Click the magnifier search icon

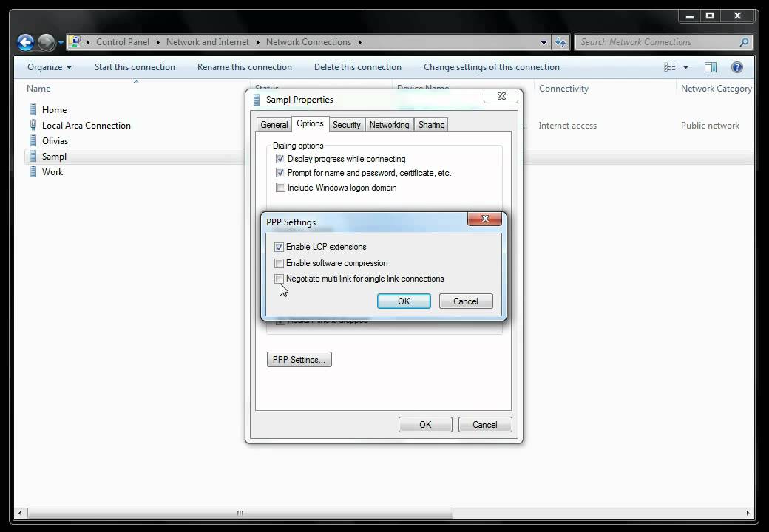point(744,42)
